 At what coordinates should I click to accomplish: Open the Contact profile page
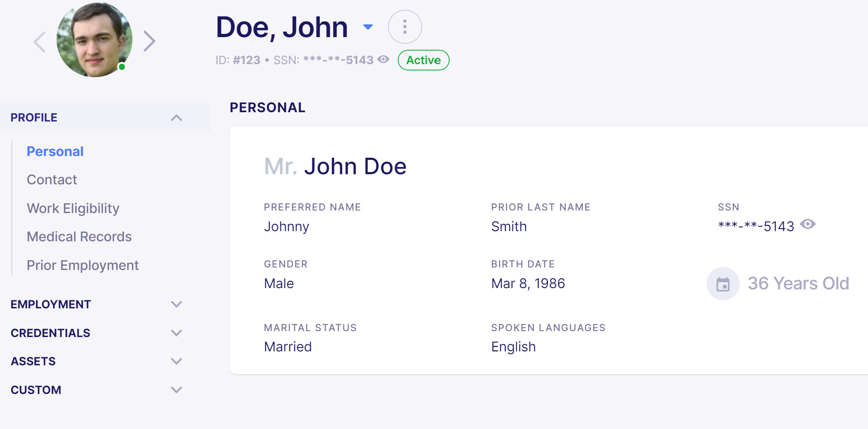coord(52,180)
